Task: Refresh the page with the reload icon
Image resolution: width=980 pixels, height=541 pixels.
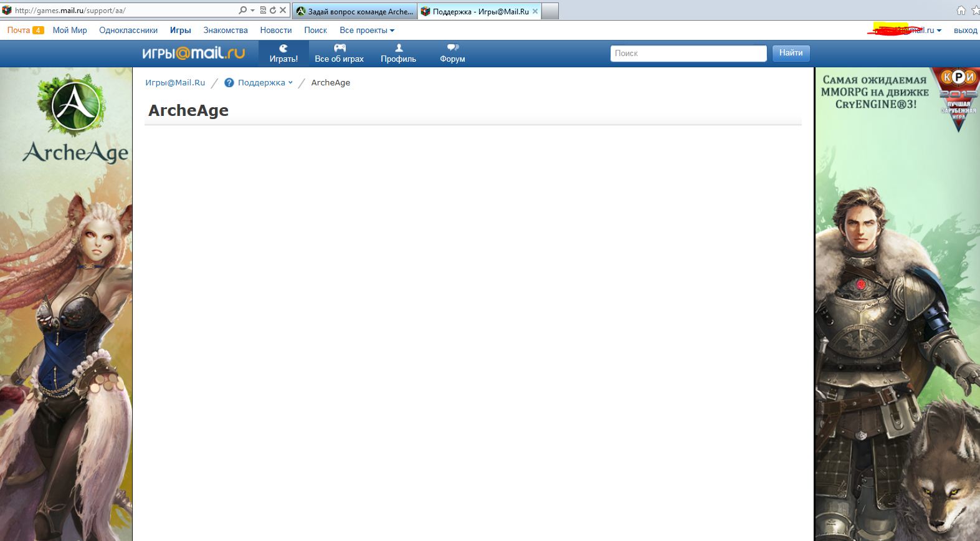Action: 272,10
